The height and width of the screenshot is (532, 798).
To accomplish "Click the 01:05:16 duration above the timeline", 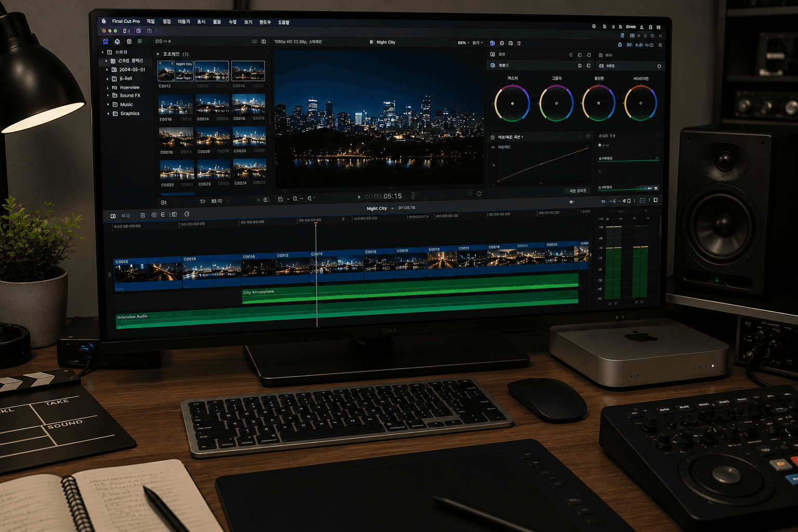I will (407, 208).
